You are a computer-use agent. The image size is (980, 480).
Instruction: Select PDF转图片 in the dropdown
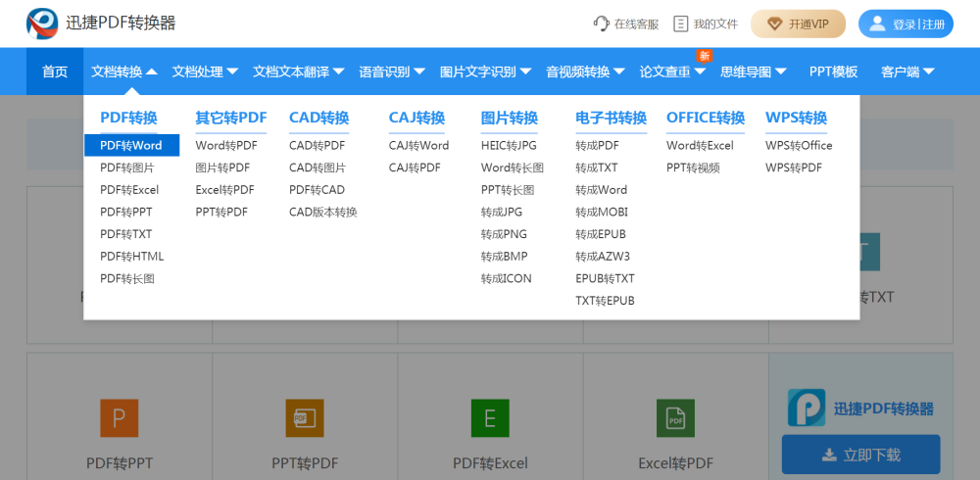pos(126,168)
